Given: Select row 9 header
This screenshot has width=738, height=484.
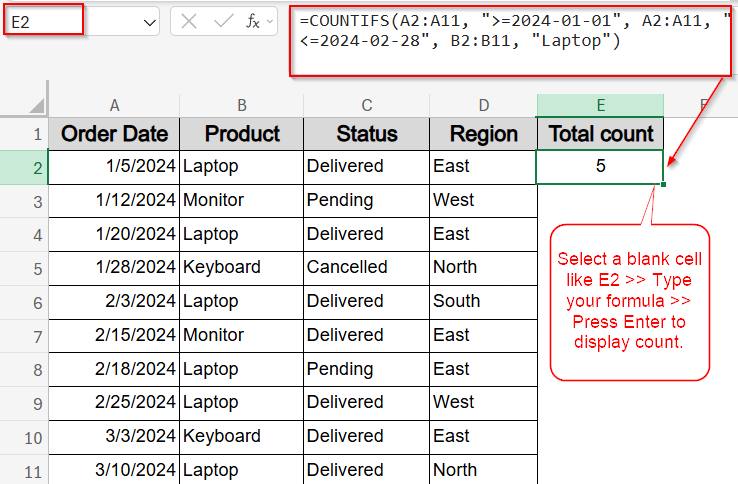Looking at the screenshot, I should [x=24, y=404].
